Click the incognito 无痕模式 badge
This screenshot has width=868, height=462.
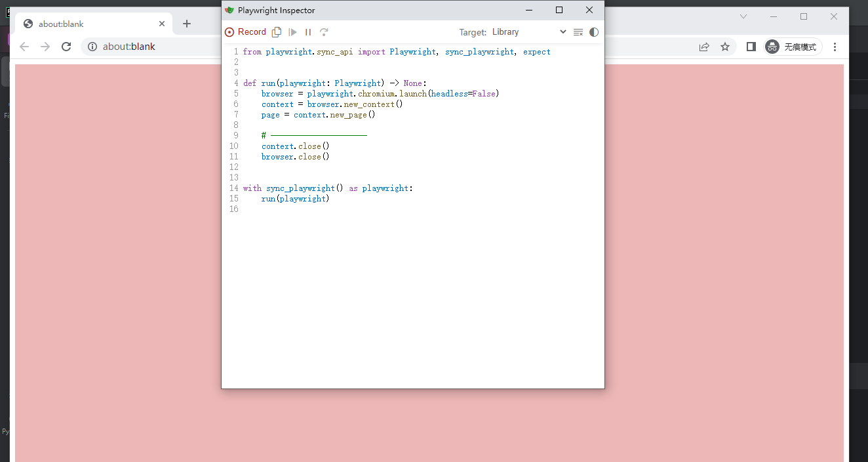tap(793, 47)
